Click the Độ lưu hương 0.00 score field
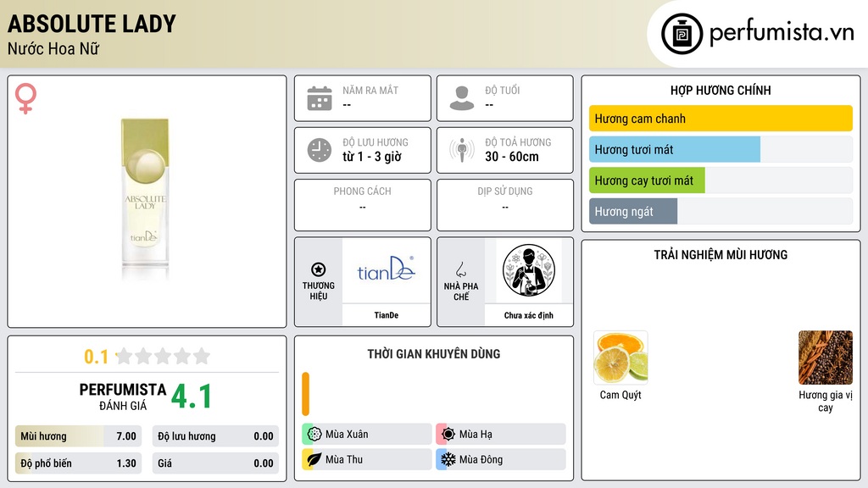Viewport: 868px width, 488px height. pos(215,436)
